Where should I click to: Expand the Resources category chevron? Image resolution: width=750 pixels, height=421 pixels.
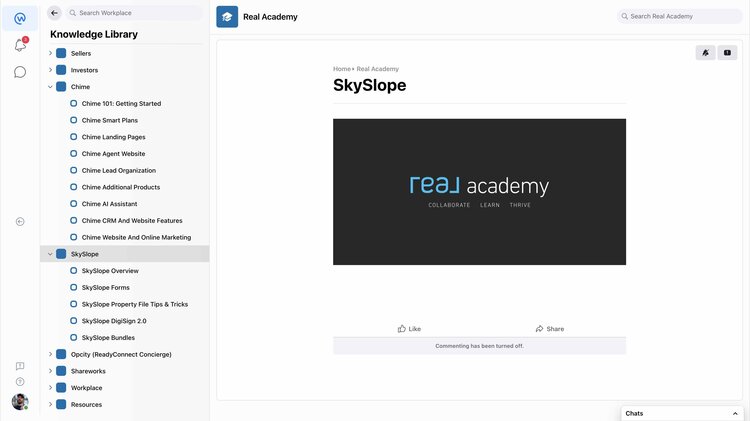click(50, 405)
